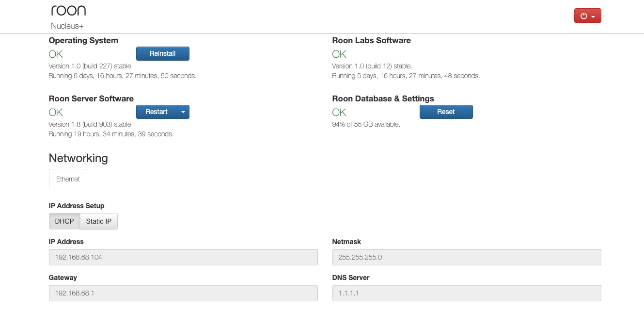
Task: Click the Roon Labs Software OK status
Action: [339, 54]
